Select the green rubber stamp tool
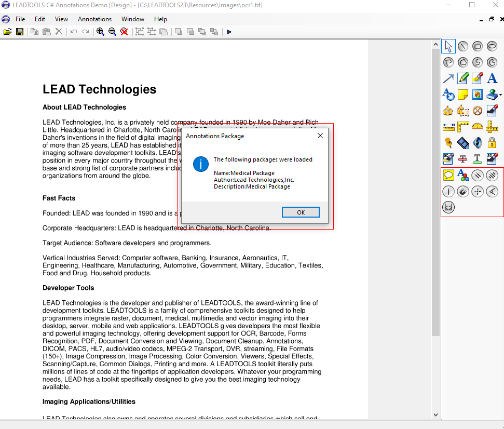504x429 pixels. 492,95
